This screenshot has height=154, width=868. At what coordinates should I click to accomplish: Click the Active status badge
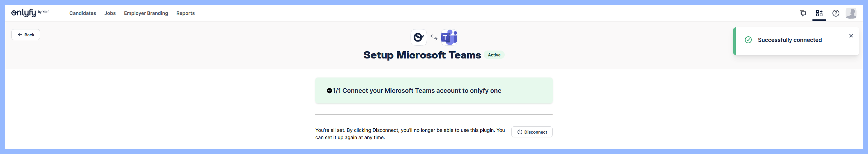(x=494, y=55)
